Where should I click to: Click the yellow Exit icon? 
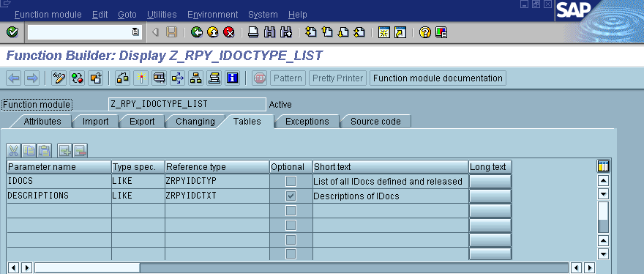coord(212,32)
